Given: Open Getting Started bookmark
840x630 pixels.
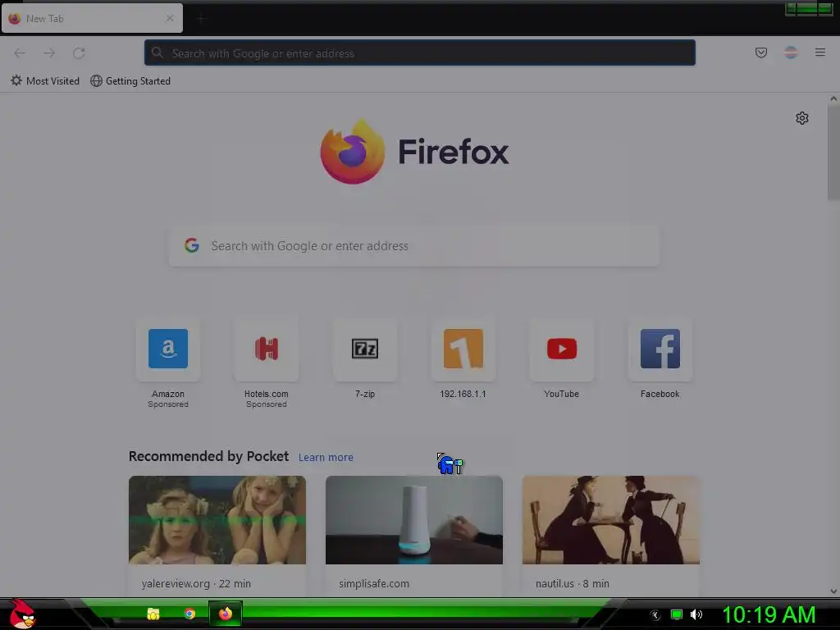Looking at the screenshot, I should click(x=130, y=81).
